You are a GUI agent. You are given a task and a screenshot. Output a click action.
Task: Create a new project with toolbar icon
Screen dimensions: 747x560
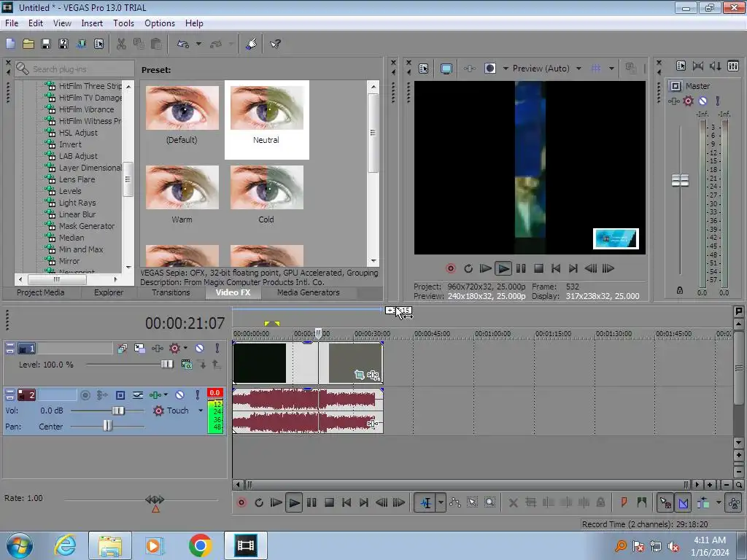[x=10, y=44]
